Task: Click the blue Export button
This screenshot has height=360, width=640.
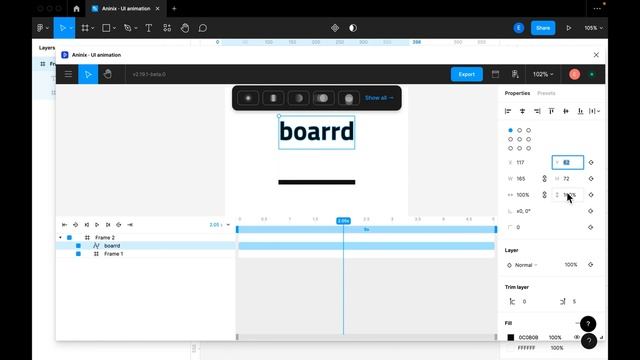Action: coord(467,74)
